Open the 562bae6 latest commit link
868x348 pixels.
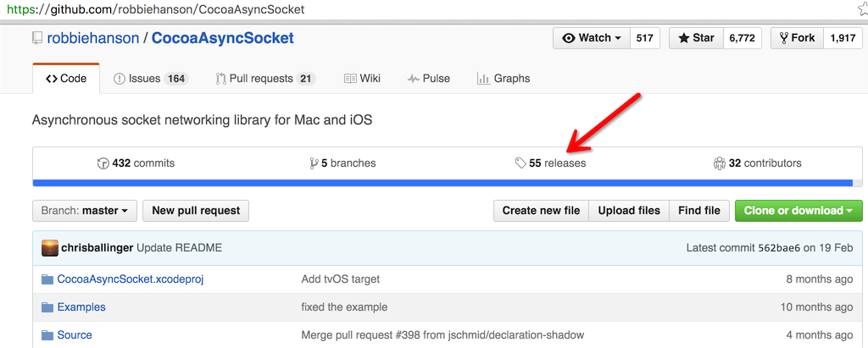coord(779,248)
